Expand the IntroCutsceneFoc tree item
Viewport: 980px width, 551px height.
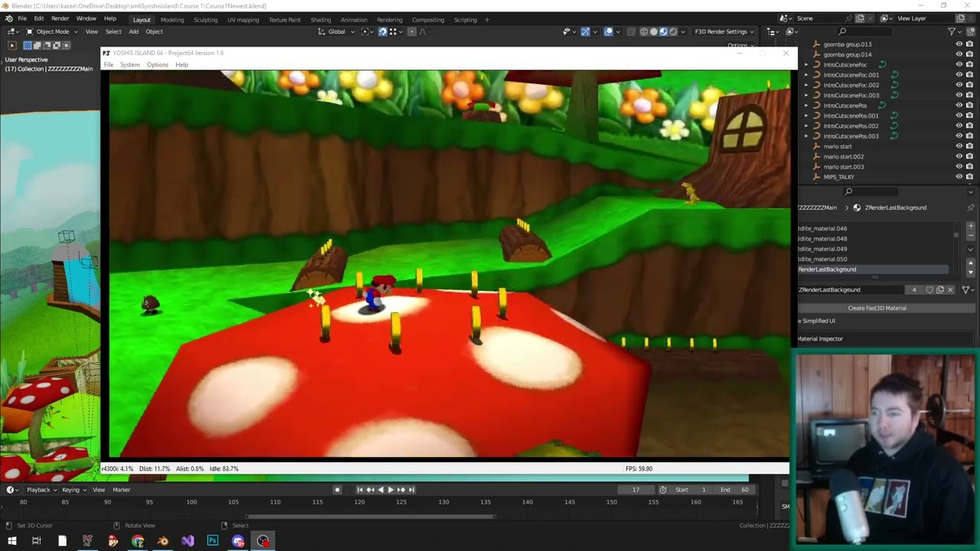pos(805,64)
